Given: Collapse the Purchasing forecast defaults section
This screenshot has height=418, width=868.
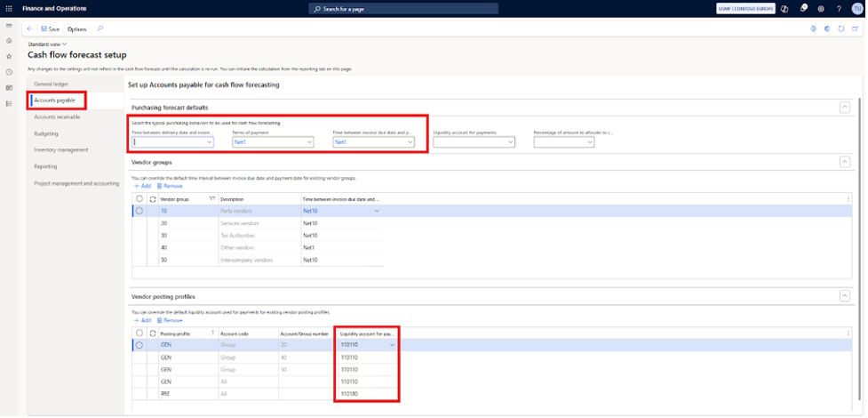Looking at the screenshot, I should pyautogui.click(x=844, y=107).
